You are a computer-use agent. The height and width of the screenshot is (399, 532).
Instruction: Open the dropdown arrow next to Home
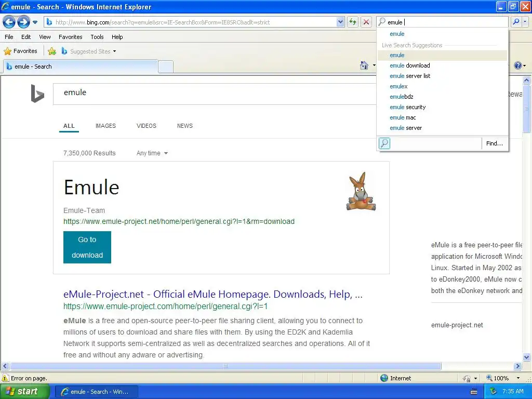click(x=374, y=65)
